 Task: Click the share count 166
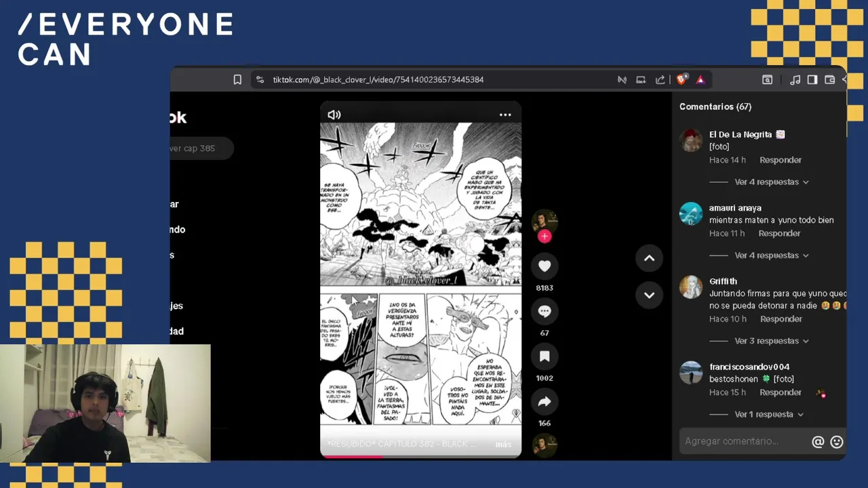[545, 424]
